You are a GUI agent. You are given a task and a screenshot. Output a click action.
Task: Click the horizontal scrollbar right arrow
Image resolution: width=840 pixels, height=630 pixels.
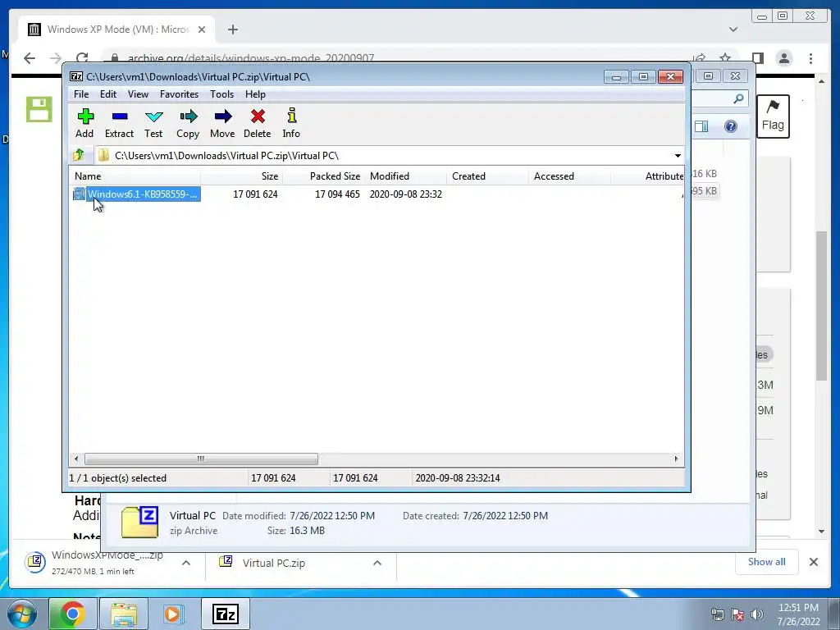(676, 459)
